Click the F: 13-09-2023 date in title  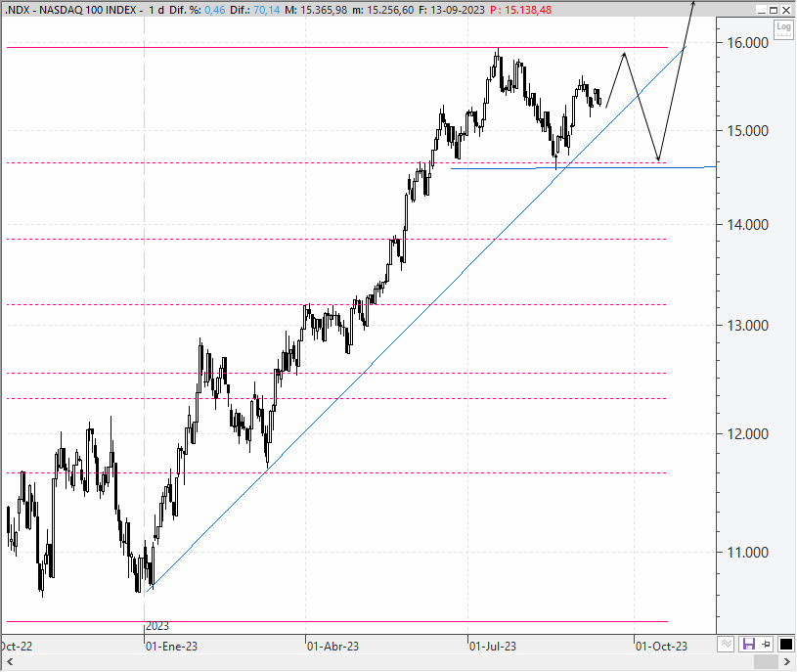[452, 10]
